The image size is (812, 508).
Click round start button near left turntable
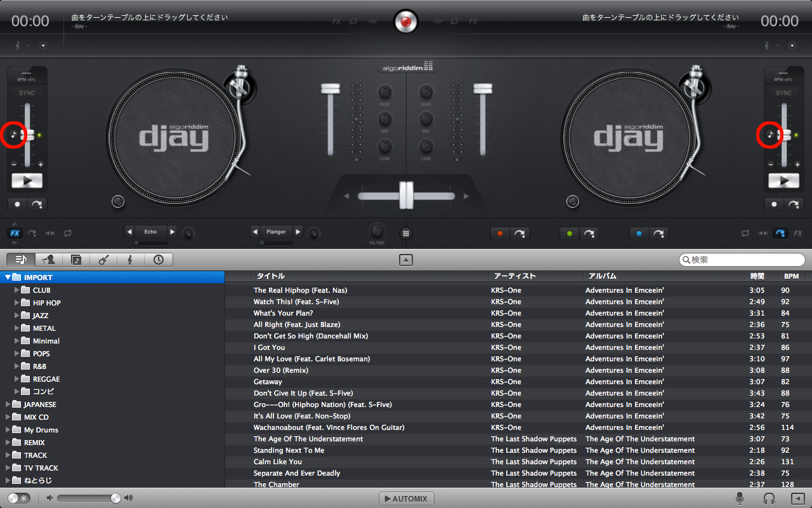118,202
